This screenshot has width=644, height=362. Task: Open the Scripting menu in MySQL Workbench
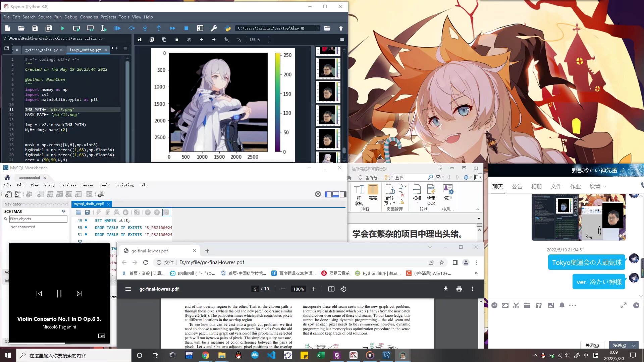click(x=124, y=185)
